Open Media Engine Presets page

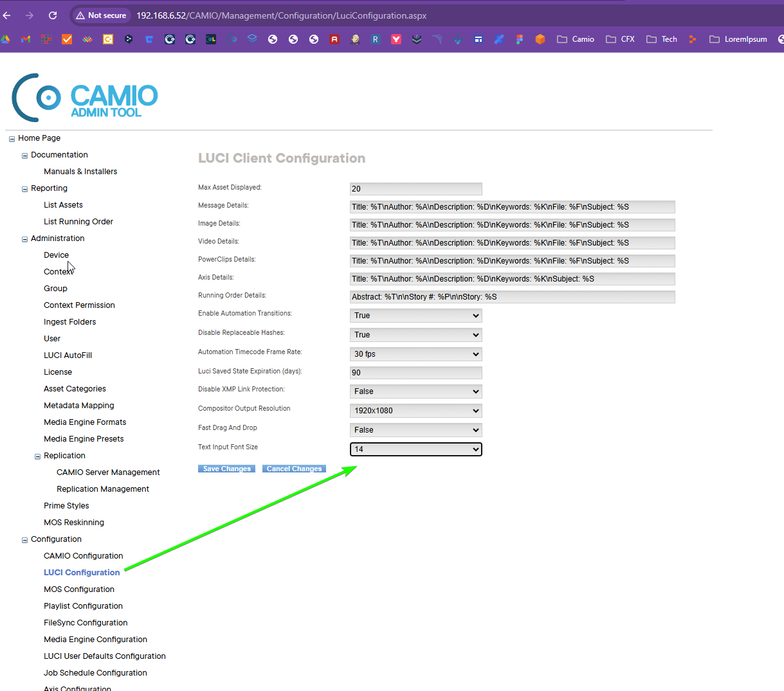[84, 439]
